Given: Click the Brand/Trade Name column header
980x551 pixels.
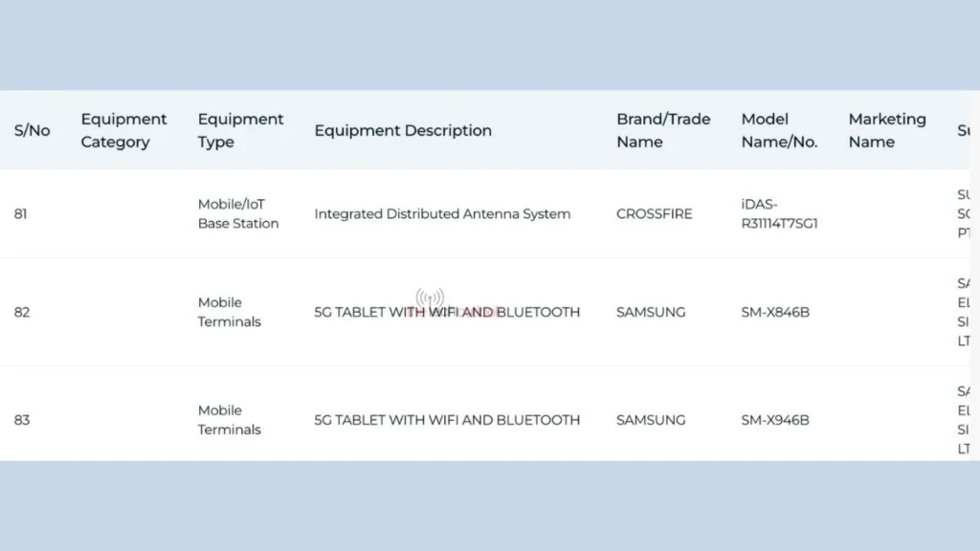Looking at the screenshot, I should click(663, 130).
